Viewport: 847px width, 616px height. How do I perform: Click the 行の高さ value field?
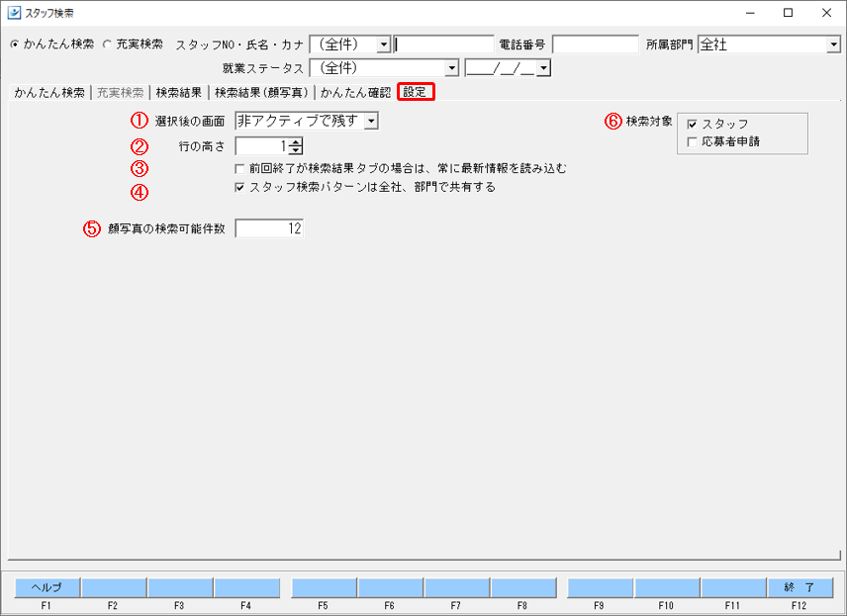[262, 146]
